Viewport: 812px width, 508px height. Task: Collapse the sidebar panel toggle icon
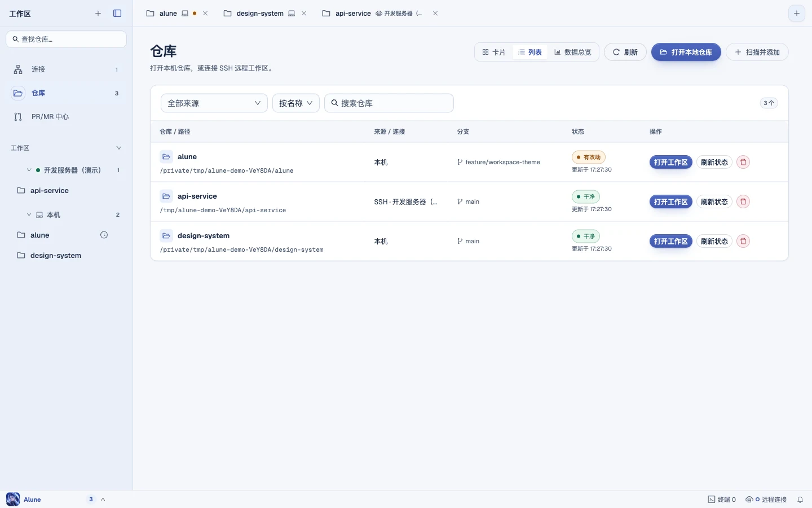[x=117, y=14]
